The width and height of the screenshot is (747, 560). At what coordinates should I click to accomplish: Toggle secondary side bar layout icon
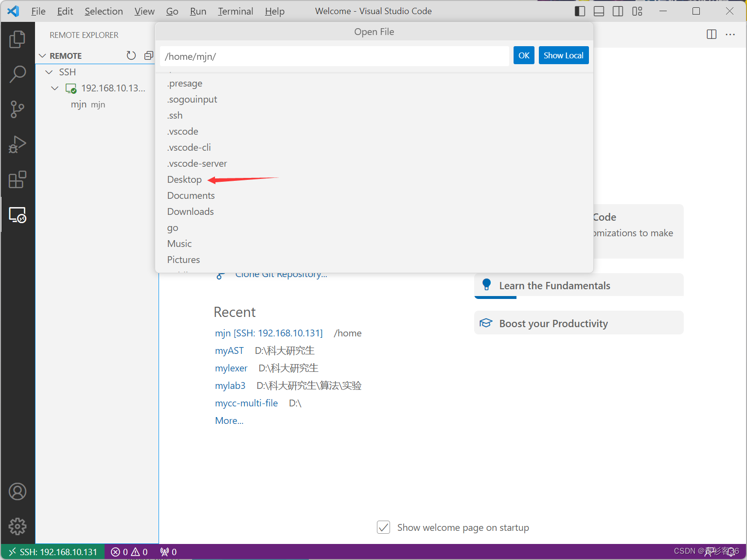coord(618,11)
